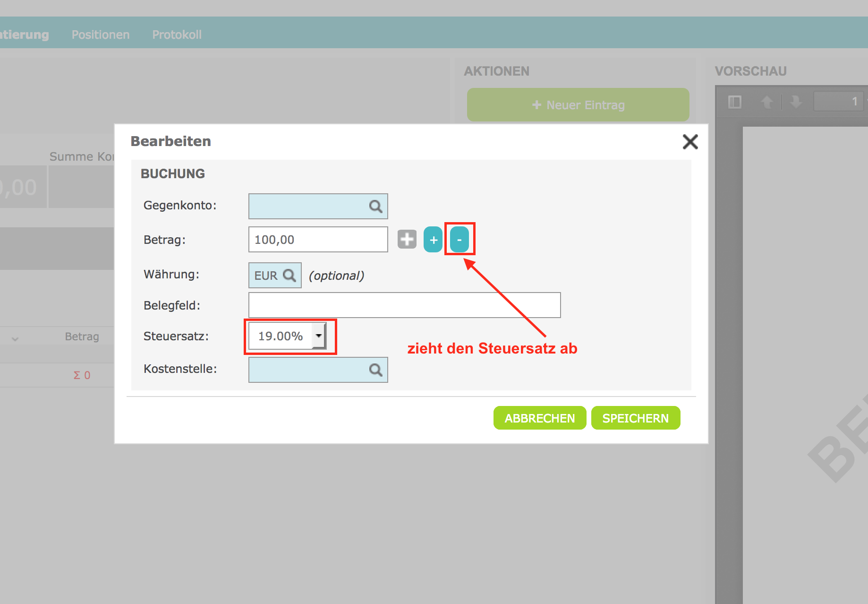Click the Neuer Eintrag button
Screen dimensions: 868x604
pos(578,105)
